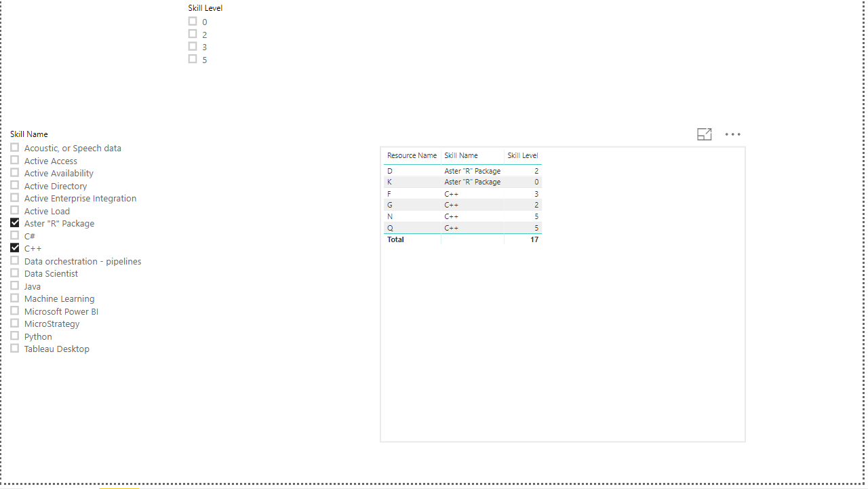Select the Active Access checkbox
This screenshot has height=489, width=868.
15,160
